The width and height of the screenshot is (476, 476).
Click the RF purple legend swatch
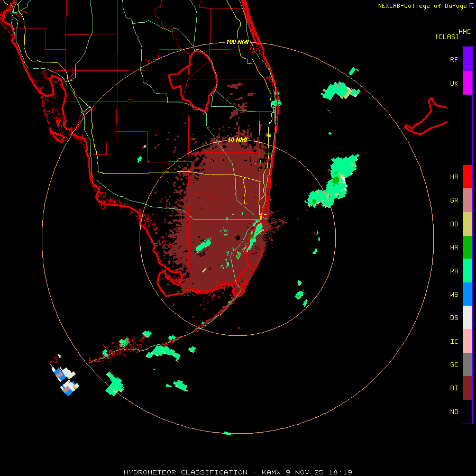467,59
